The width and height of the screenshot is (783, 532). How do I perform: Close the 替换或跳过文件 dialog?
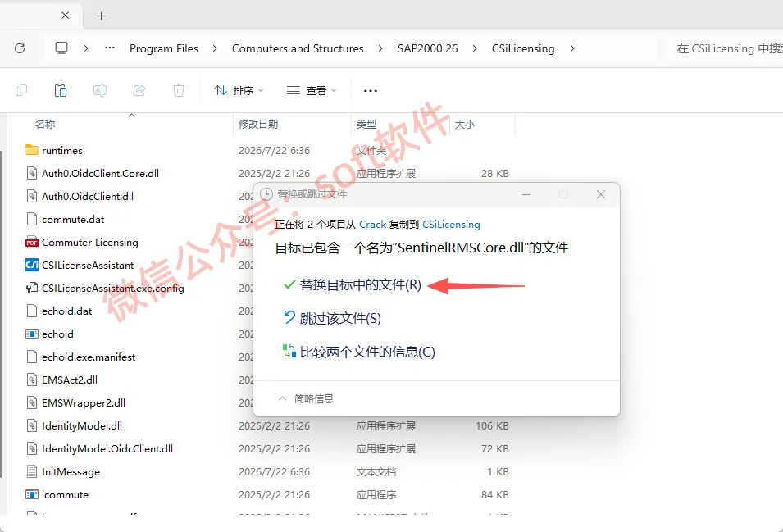click(x=601, y=194)
